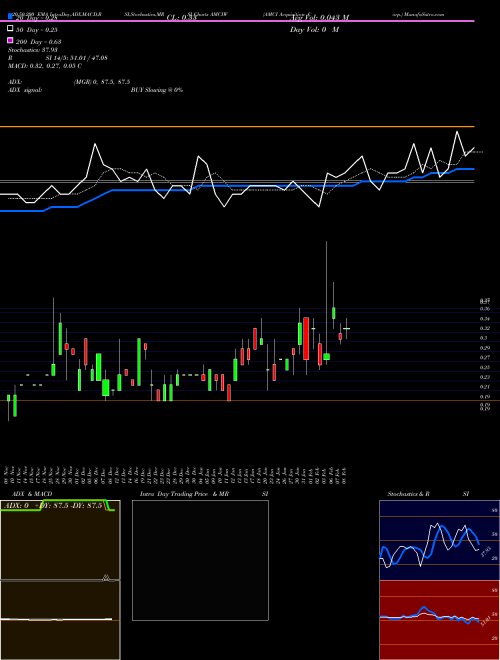This screenshot has height=660, width=500.
Task: Click the 0.21 price axis label
Action: (484, 387)
